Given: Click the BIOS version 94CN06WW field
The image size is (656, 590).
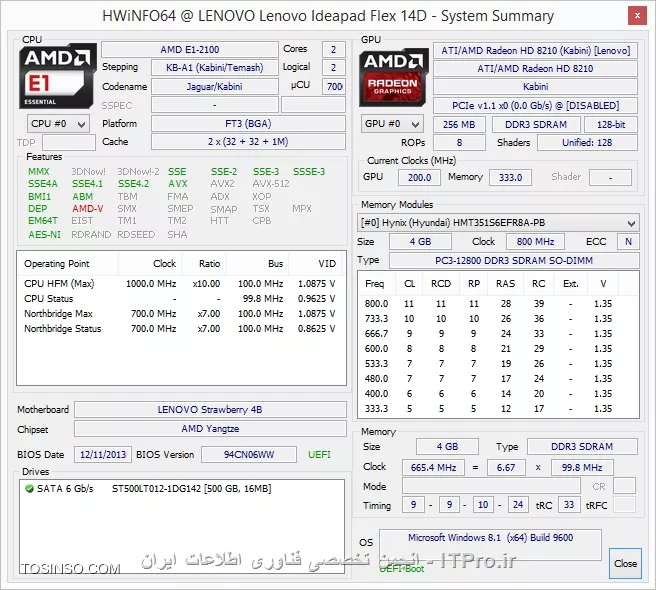Looking at the screenshot, I should [x=249, y=455].
